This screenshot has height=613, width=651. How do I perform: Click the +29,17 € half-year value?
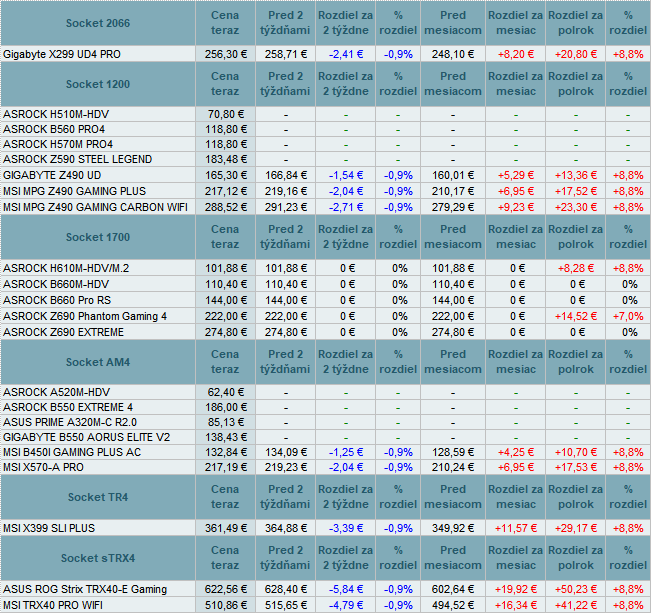(x=575, y=528)
